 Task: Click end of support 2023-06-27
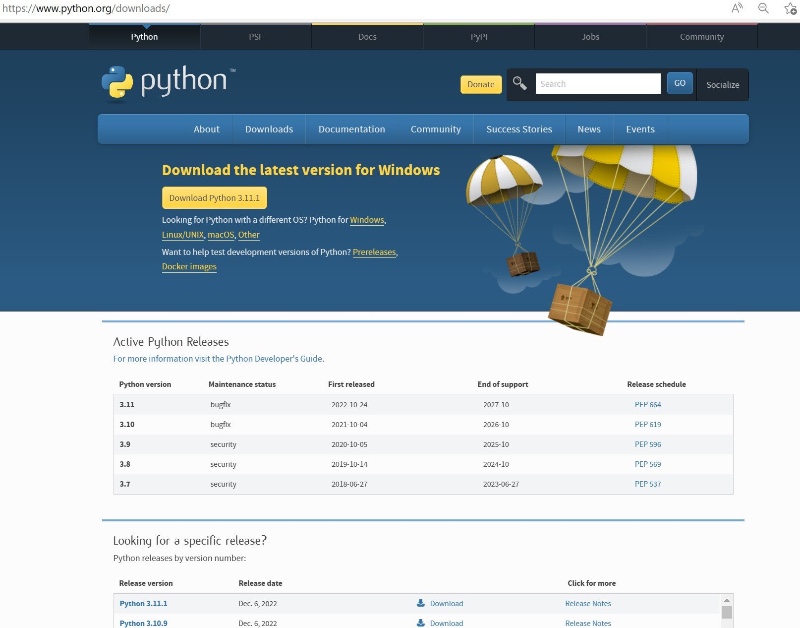pos(501,484)
